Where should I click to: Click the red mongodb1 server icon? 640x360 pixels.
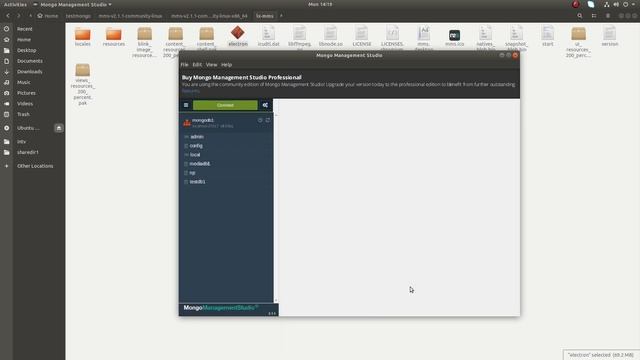coord(187,122)
